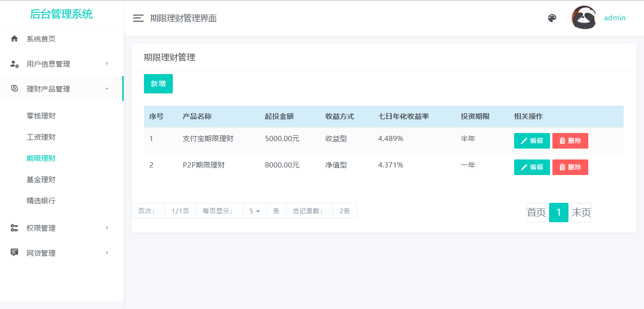Go to 精选银行 in sidebar
Viewport: 644px width, 309px height.
(x=41, y=200)
